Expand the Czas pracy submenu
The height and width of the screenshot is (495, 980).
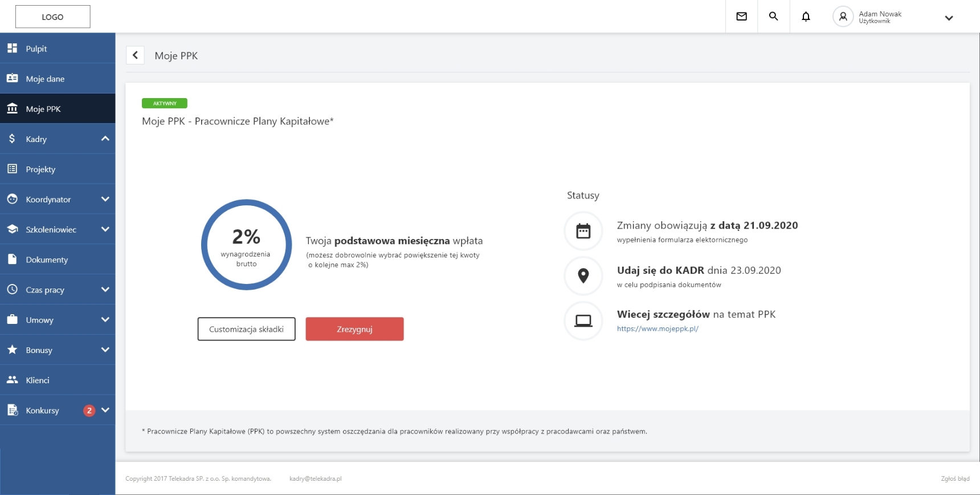[x=105, y=290]
